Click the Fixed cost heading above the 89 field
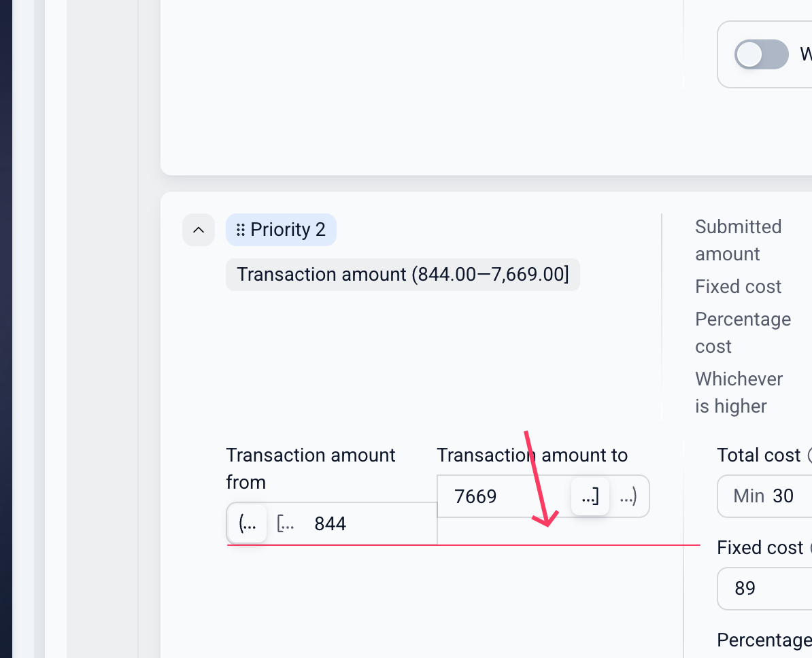 (x=760, y=548)
